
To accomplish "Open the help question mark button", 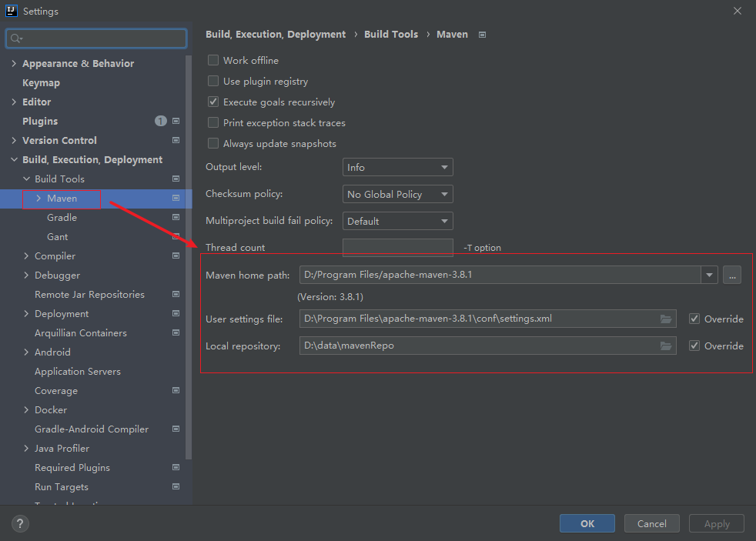I will [20, 523].
